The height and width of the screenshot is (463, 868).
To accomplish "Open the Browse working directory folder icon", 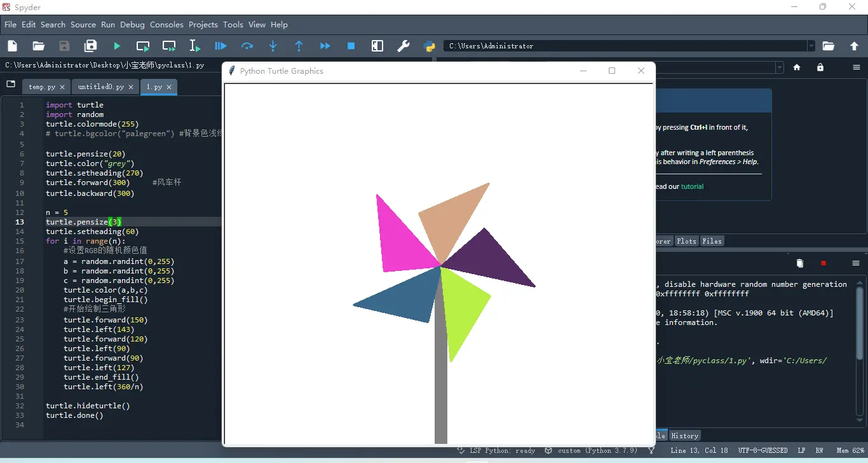I will tap(828, 46).
